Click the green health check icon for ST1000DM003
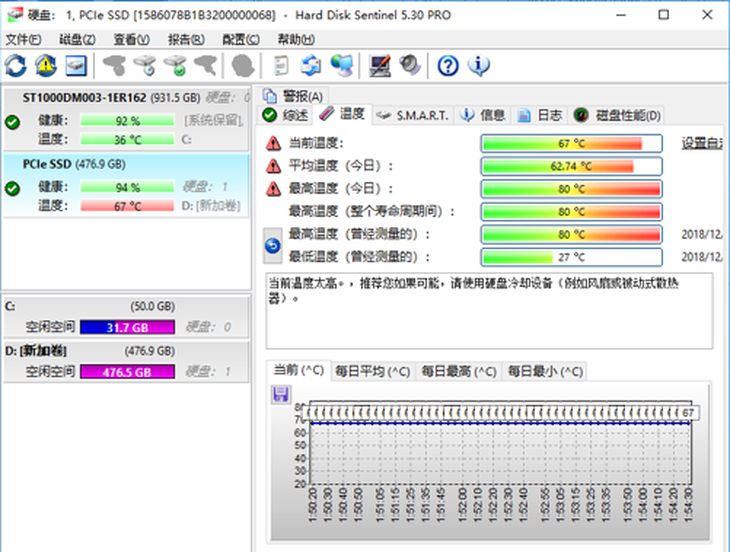Viewport: 730px width, 552px height. tap(13, 122)
